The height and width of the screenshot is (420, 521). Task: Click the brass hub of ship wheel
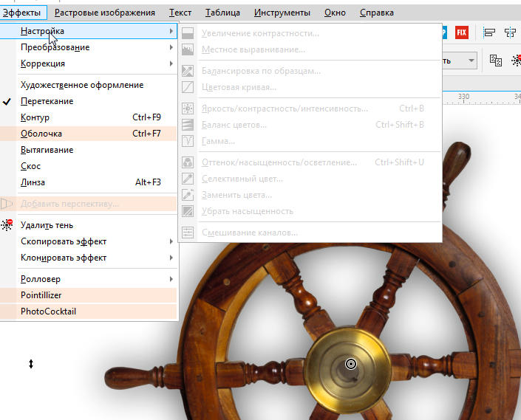347,369
